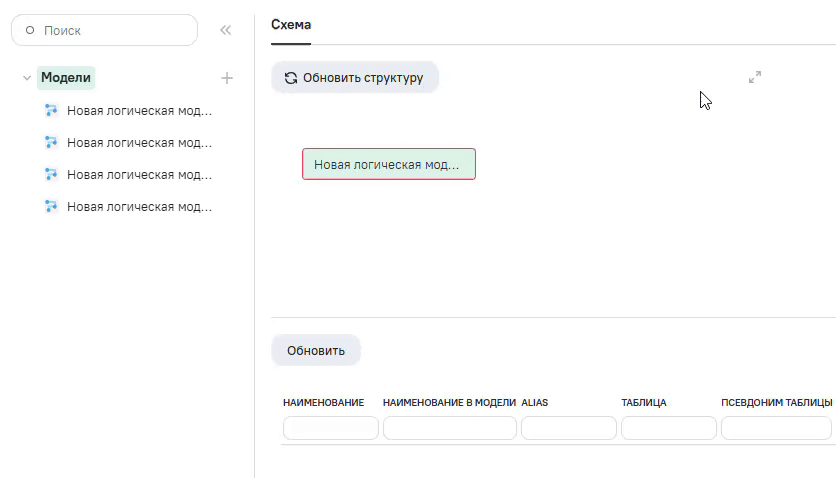The image size is (836, 478).
Task: Click the НАИМЕНОВАНИЕ В МОДЕЛИ filter field
Action: pos(449,428)
